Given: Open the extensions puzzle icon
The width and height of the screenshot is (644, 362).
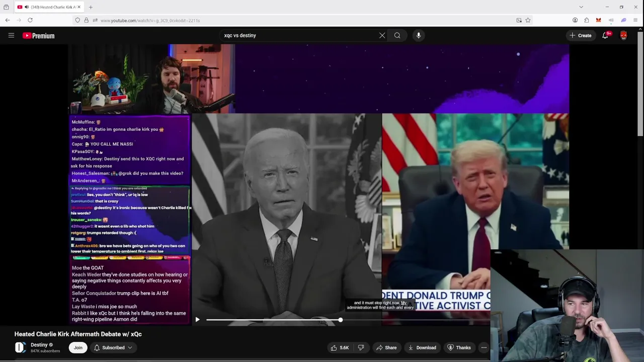Looking at the screenshot, I should click(587, 20).
